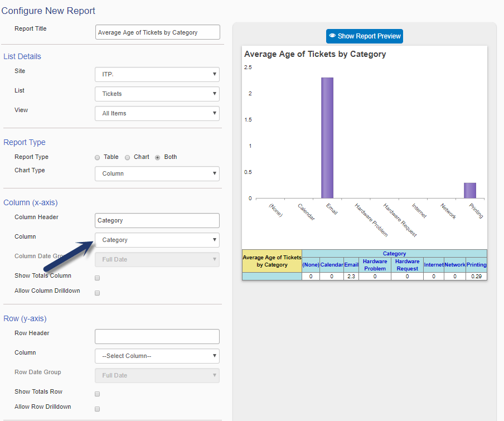Open the row --Select Column-- dropdown
This screenshot has width=504, height=421.
click(x=157, y=356)
